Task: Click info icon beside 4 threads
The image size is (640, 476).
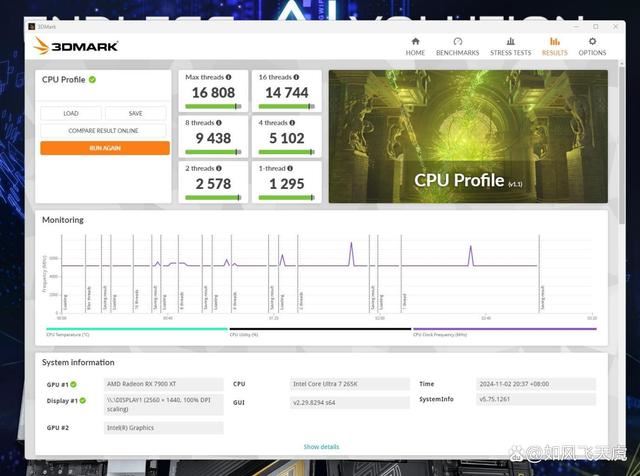Action: (292, 120)
